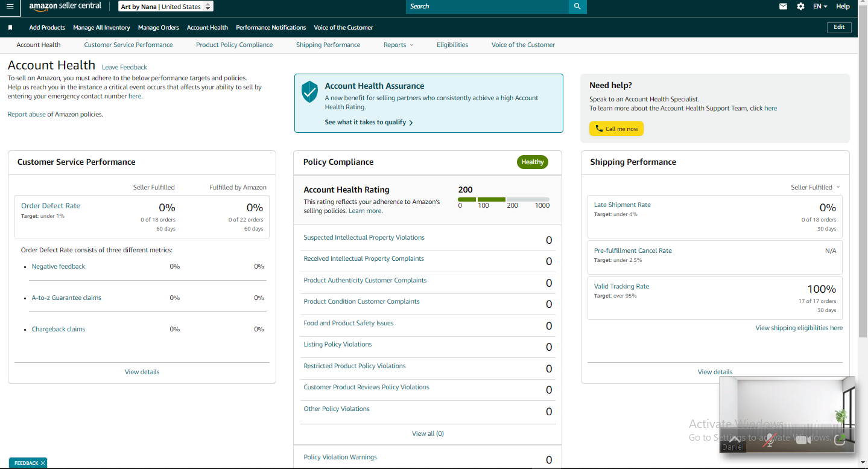Click View all (0) in Policy Compliance
Viewport: 868px width, 469px height.
pyautogui.click(x=428, y=434)
